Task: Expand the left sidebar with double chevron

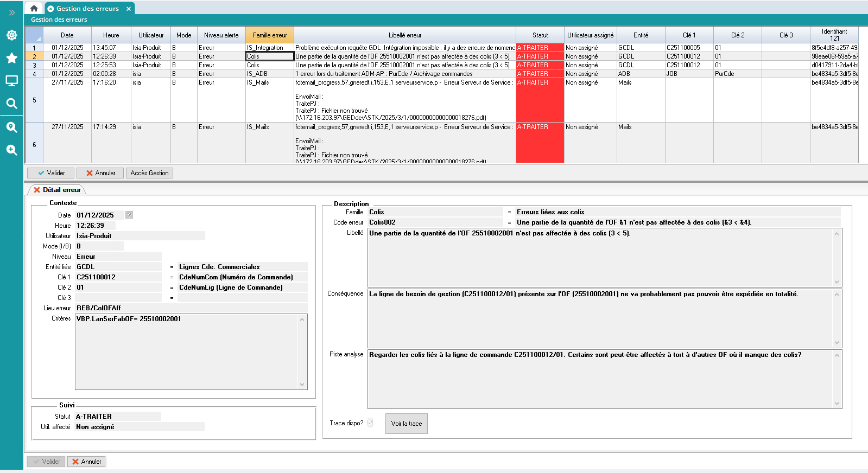Action: click(11, 12)
